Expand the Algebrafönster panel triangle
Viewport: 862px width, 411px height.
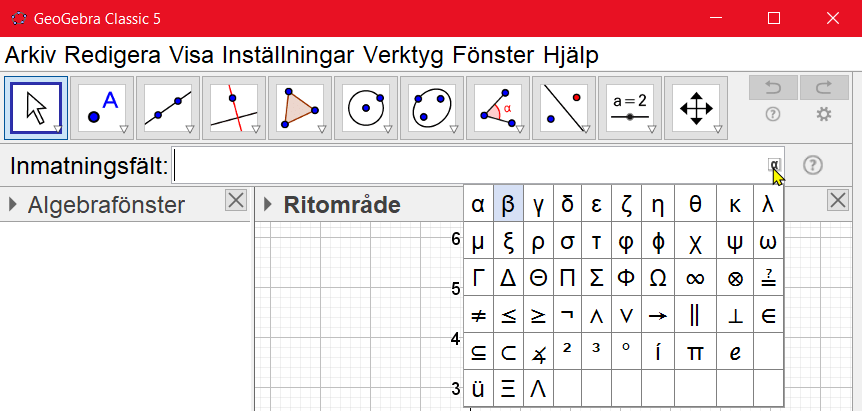point(13,206)
